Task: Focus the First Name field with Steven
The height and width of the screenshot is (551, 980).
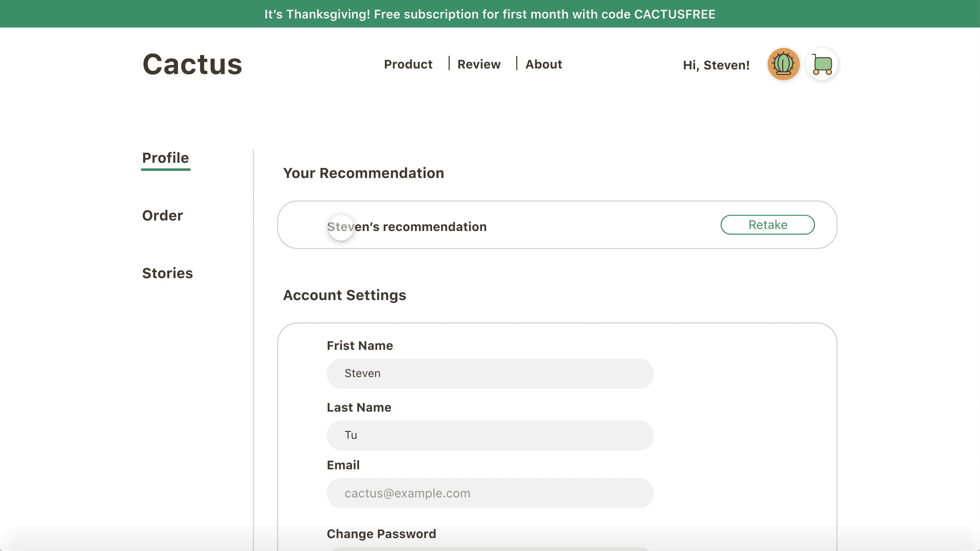Action: point(490,373)
